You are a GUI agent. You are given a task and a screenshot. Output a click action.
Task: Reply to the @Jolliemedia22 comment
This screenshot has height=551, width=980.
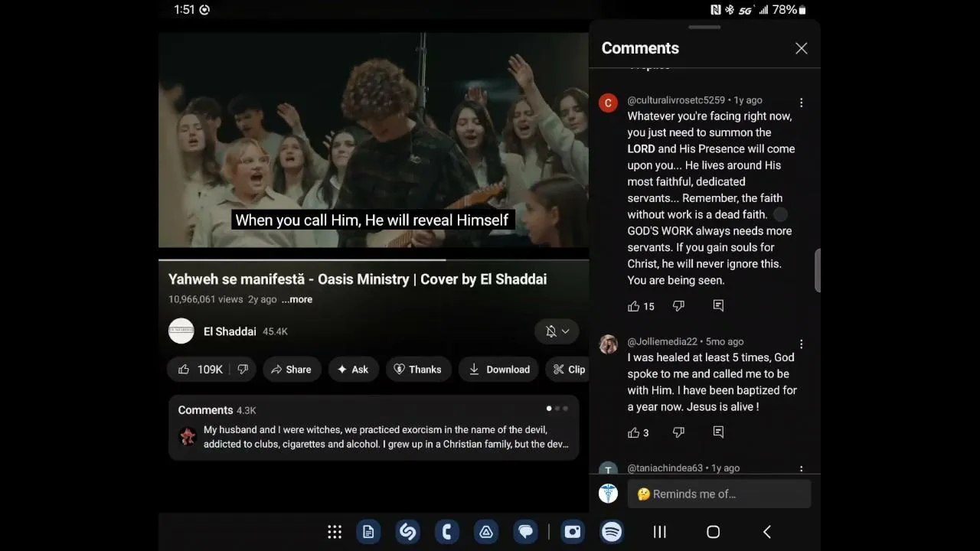pyautogui.click(x=718, y=432)
